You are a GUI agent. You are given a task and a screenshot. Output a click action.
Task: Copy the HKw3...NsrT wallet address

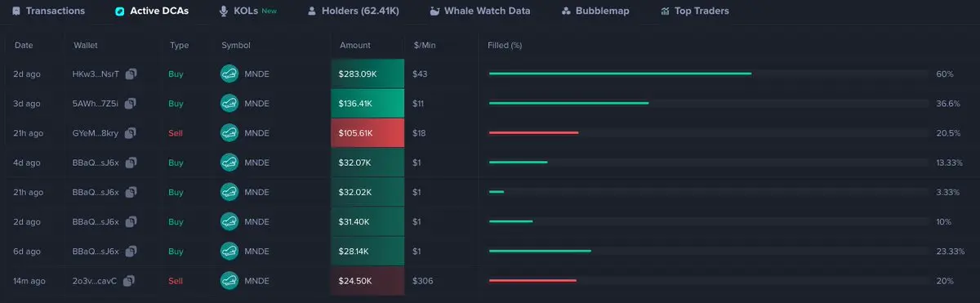(131, 74)
